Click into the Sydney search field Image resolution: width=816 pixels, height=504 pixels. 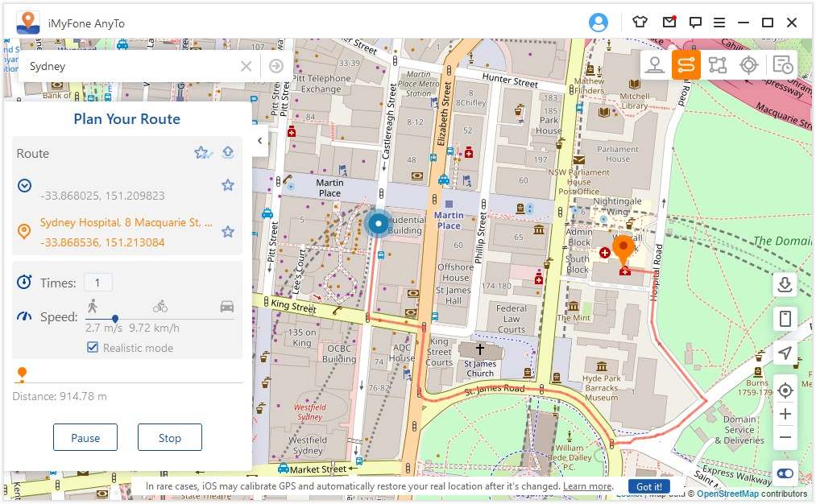point(130,66)
